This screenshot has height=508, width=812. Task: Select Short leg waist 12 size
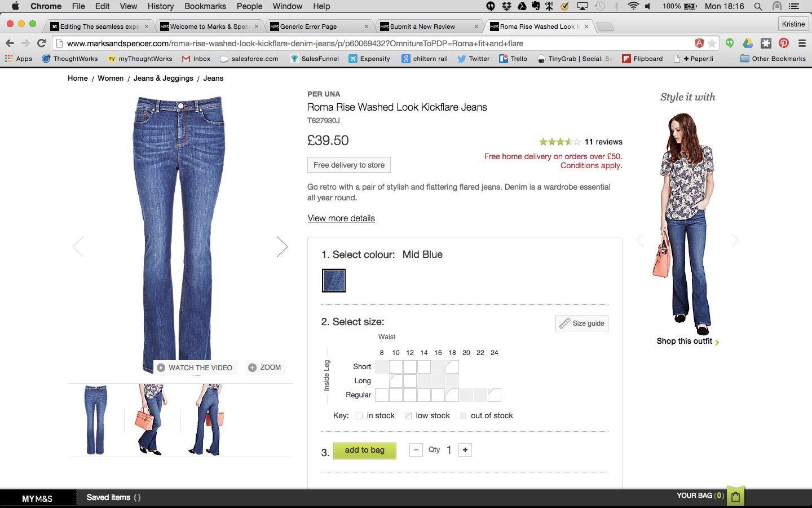pyautogui.click(x=410, y=367)
